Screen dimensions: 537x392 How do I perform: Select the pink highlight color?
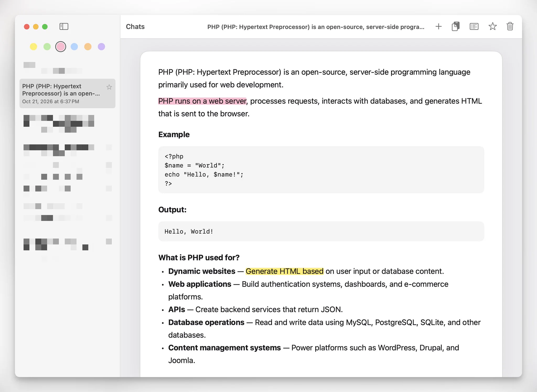tap(61, 47)
